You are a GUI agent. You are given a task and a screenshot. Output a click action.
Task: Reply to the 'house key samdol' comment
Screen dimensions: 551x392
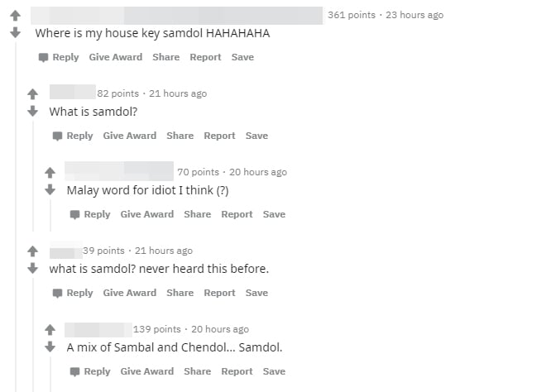(59, 57)
